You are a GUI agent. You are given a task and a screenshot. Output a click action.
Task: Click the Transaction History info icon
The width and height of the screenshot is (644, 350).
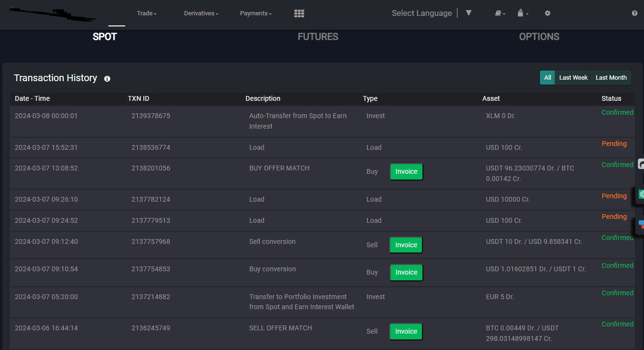click(107, 79)
